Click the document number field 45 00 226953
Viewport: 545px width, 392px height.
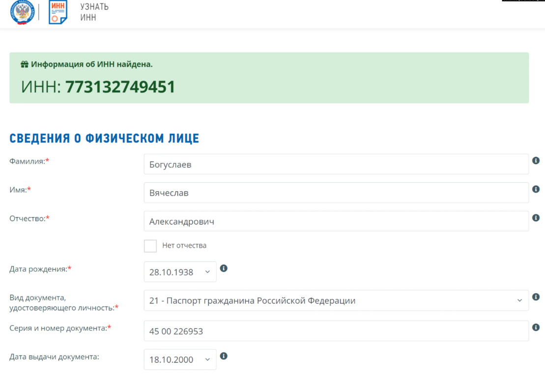point(336,331)
